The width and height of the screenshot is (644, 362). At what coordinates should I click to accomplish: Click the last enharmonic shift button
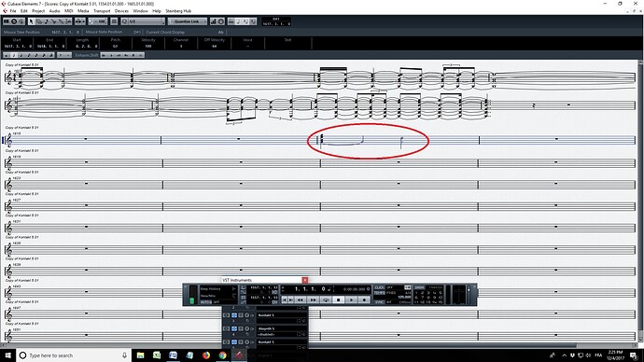point(140,55)
